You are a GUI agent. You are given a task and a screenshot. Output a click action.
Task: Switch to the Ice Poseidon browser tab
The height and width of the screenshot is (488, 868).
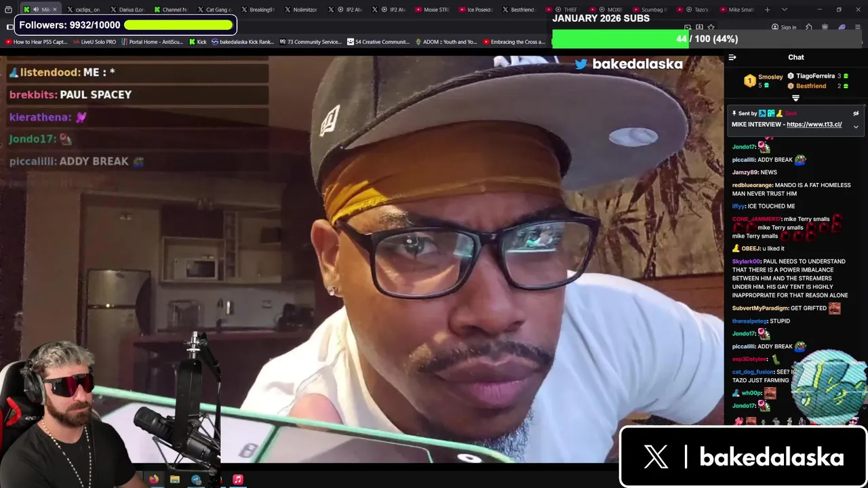pos(475,9)
